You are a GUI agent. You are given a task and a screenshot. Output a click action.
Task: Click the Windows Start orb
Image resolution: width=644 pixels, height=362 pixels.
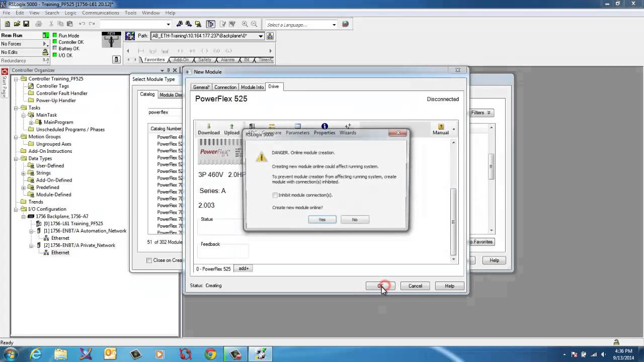point(11,354)
